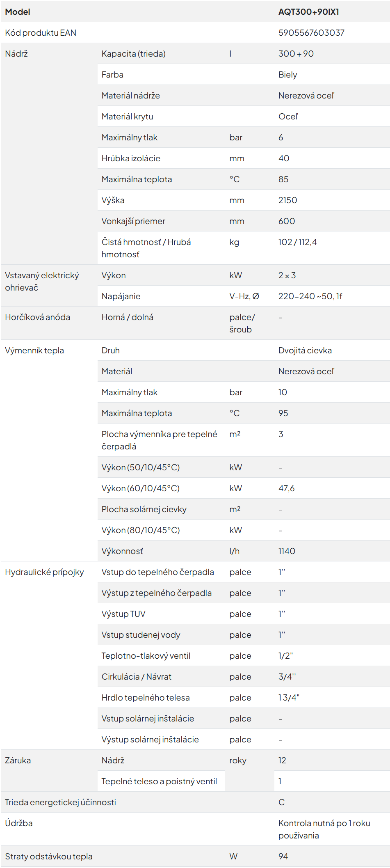Select the Teplotno-tlakový ventil row
Image resolution: width=390 pixels, height=868 pixels.
coord(244,656)
